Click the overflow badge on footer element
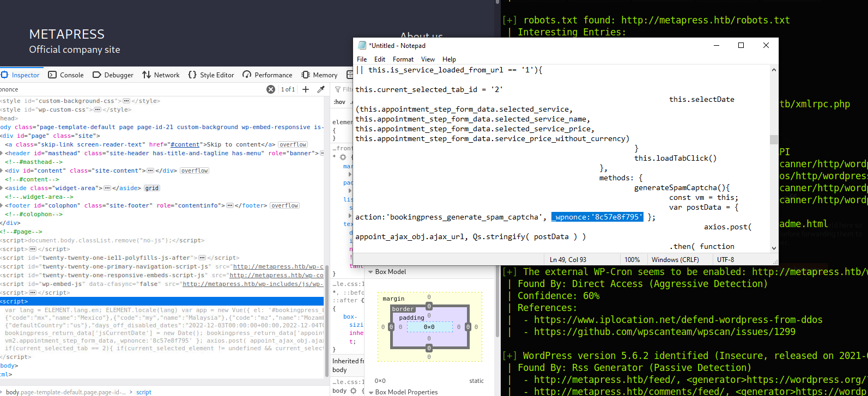The width and height of the screenshot is (868, 396). tap(285, 205)
